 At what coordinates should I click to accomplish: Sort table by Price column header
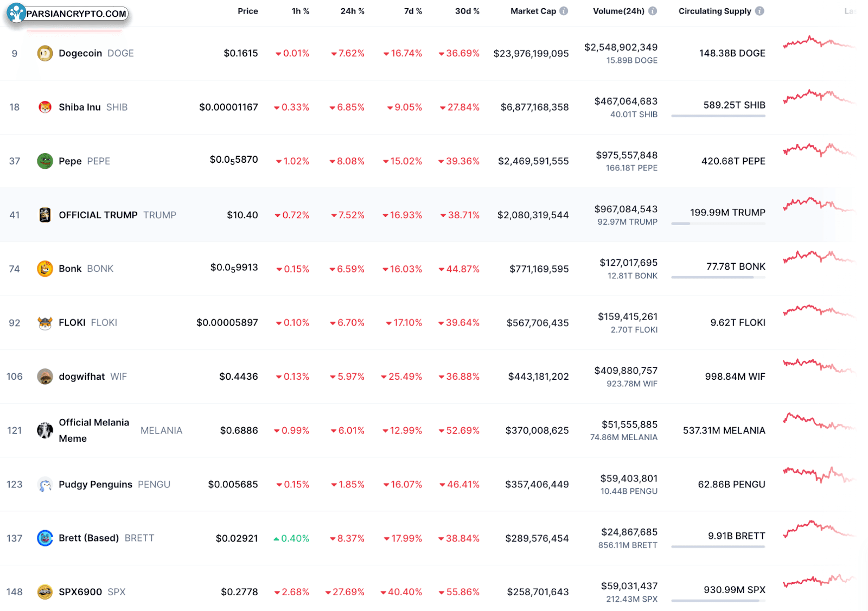coord(247,11)
